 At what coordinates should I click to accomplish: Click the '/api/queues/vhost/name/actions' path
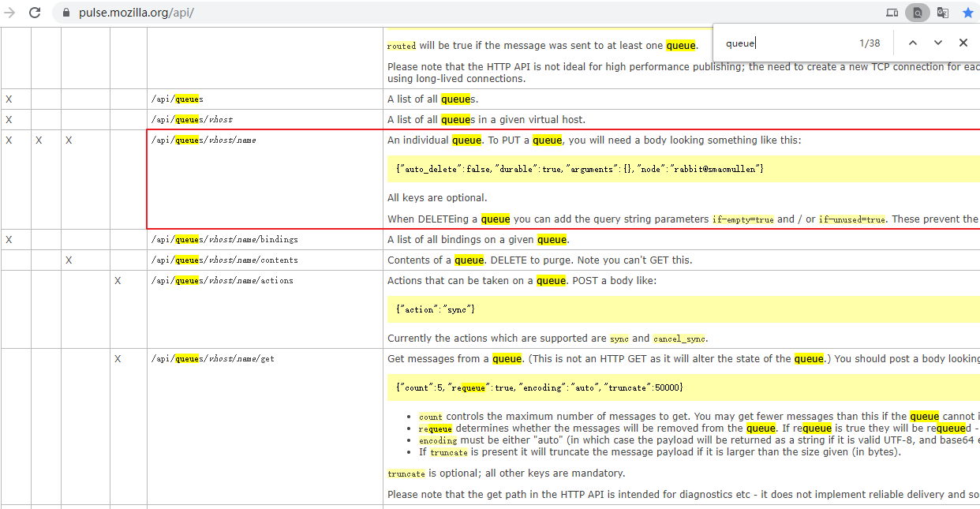(223, 280)
